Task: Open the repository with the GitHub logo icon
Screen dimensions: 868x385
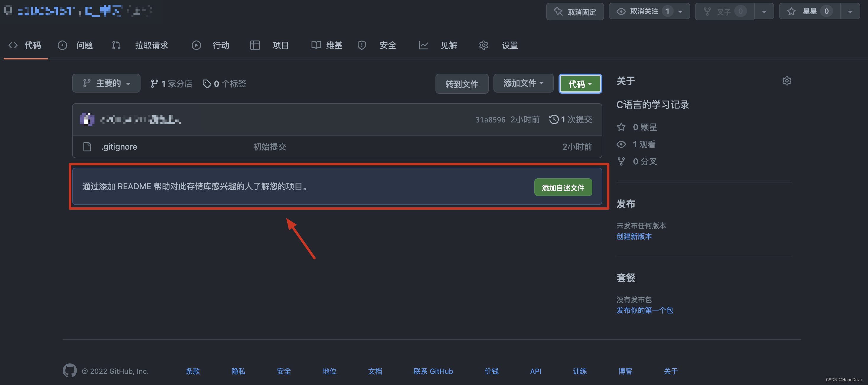Action: coord(7,10)
